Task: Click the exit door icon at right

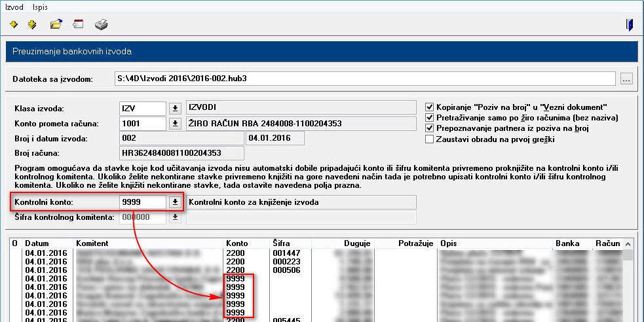Action: point(630,26)
